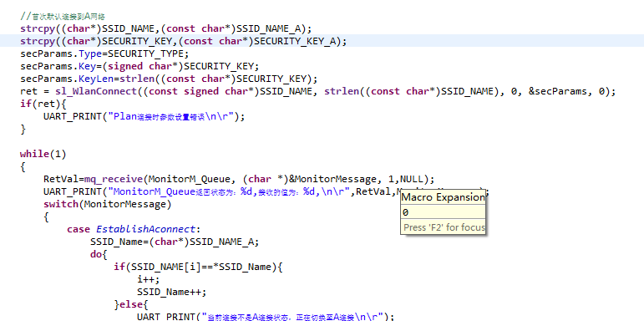
Task: Select the EstablishAconnect case label
Action: 146,229
